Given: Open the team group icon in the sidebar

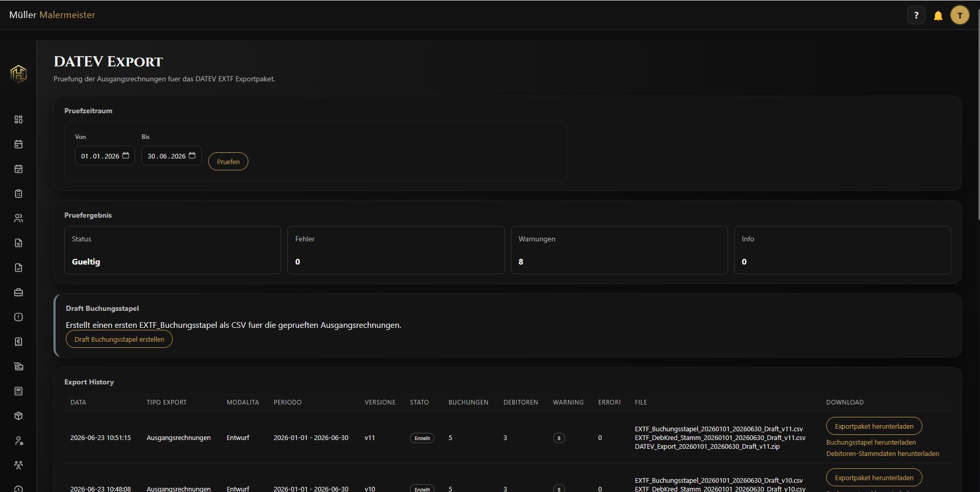Looking at the screenshot, I should pos(19,465).
